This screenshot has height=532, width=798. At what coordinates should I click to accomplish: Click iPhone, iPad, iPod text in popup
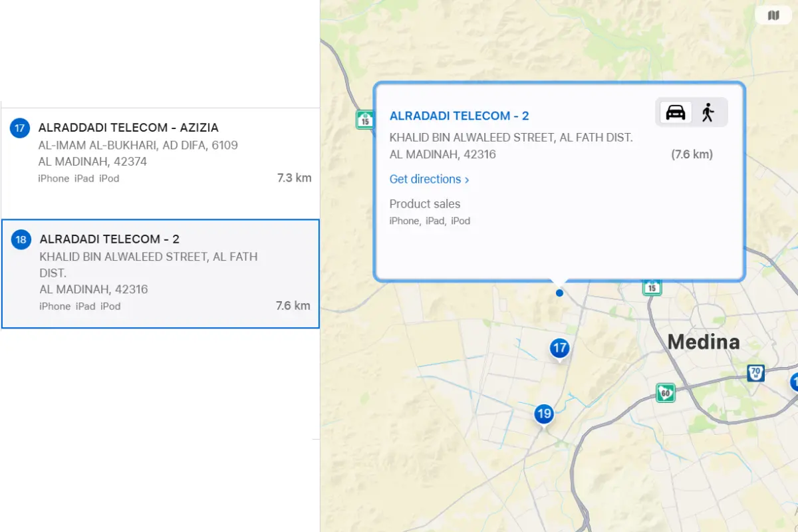click(430, 221)
